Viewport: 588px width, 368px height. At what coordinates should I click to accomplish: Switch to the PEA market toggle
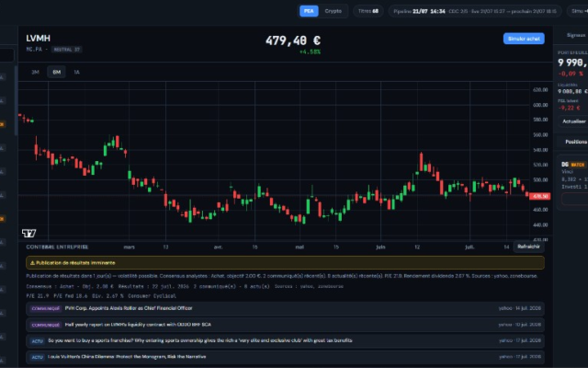click(309, 11)
